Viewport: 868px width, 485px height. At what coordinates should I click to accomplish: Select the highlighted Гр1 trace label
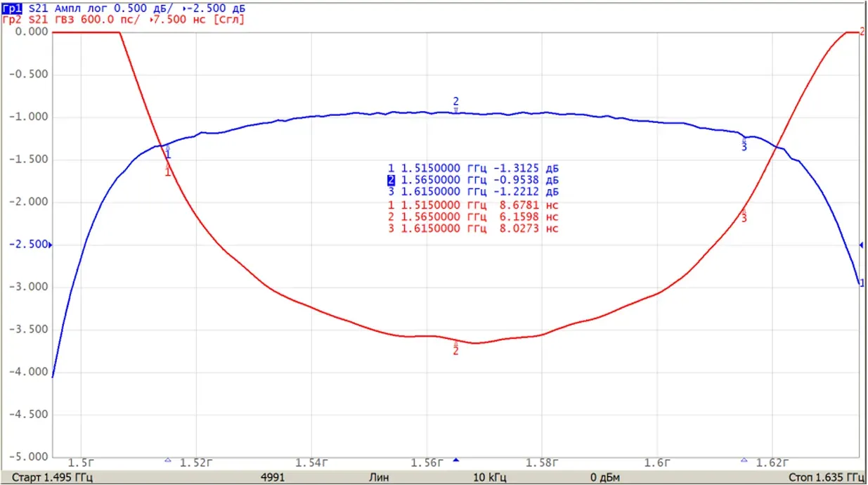pyautogui.click(x=13, y=8)
